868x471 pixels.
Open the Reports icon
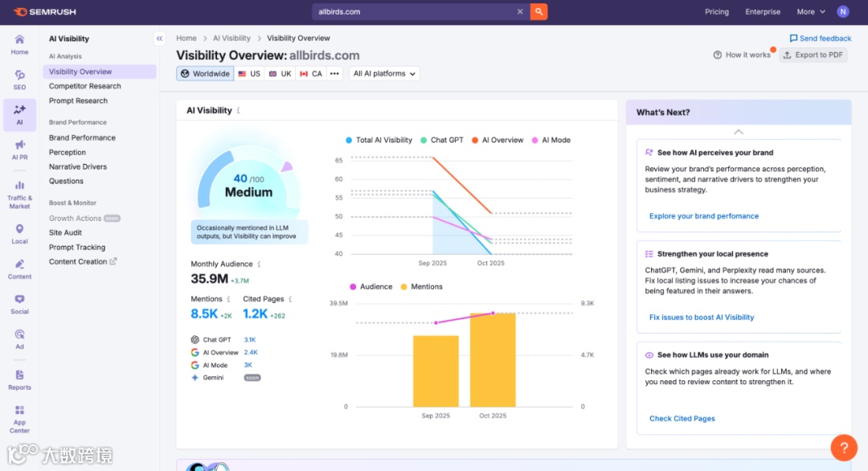19,379
